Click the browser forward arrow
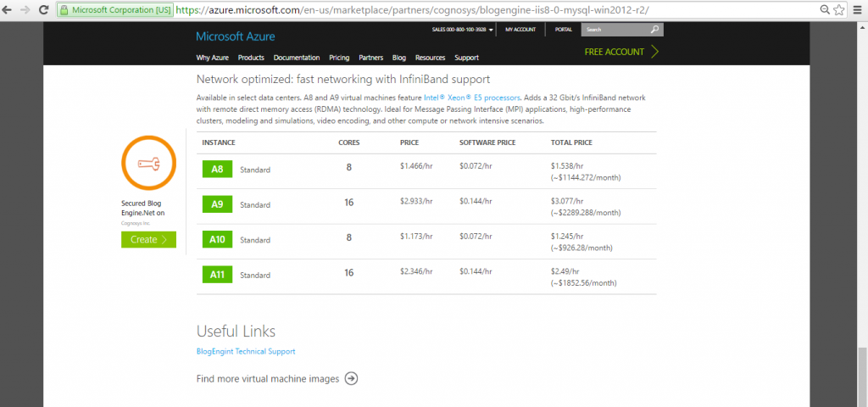 26,10
